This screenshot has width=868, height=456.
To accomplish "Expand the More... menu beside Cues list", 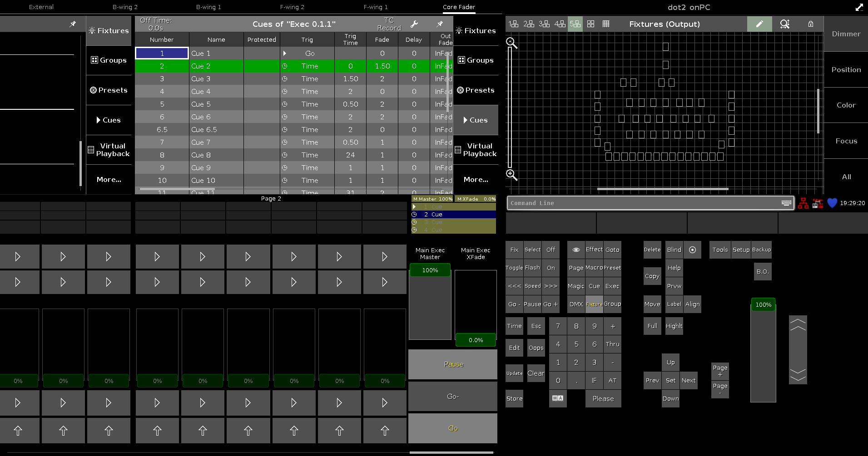I will point(476,180).
